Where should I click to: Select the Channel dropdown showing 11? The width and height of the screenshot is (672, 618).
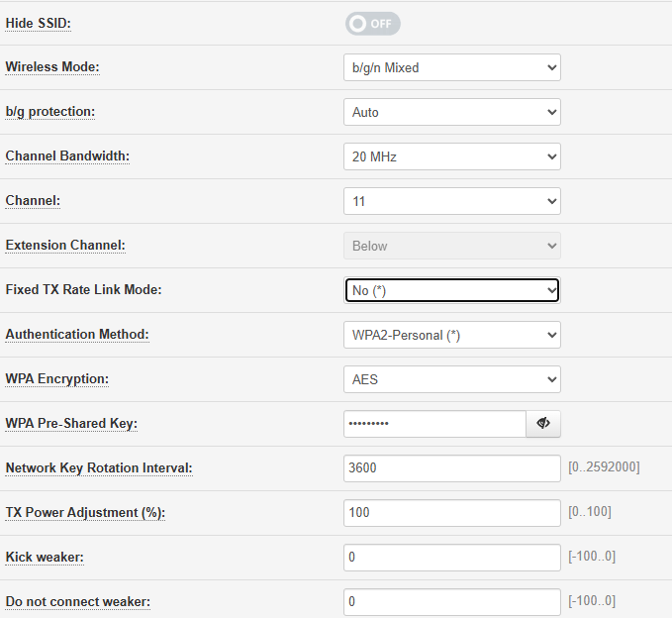[x=451, y=201]
